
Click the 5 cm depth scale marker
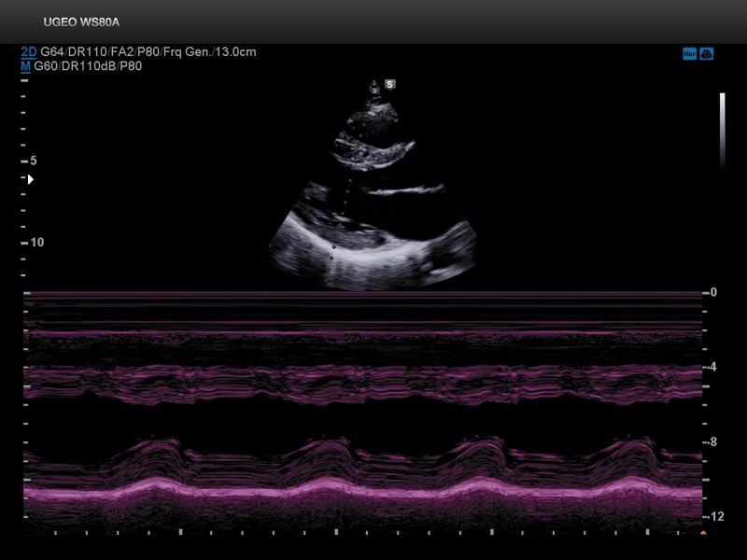(x=33, y=161)
